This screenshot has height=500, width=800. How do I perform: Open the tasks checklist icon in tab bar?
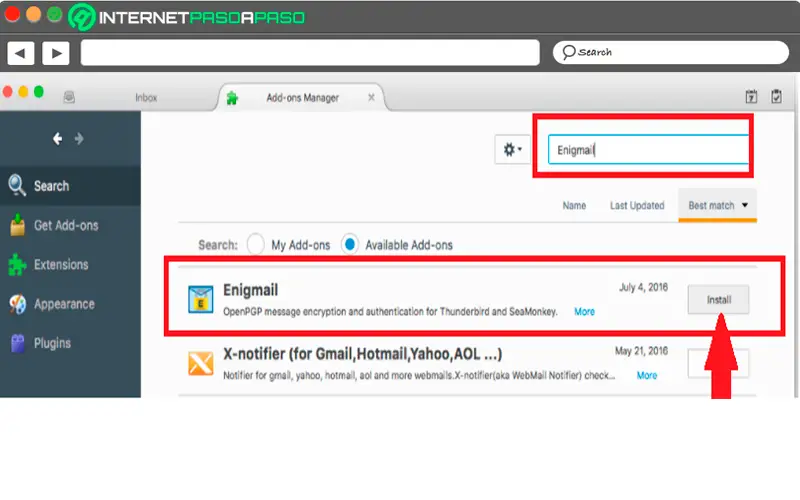776,96
